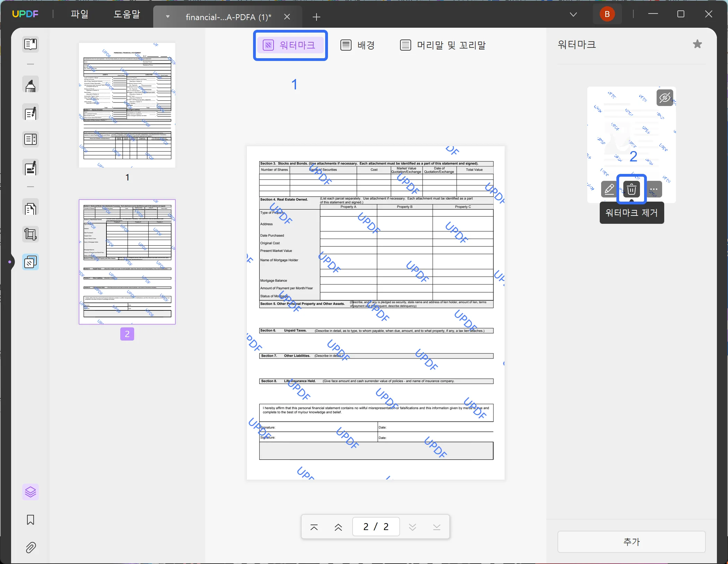Viewport: 728px width, 564px height.
Task: Select the page 1 thumbnail
Action: pos(127,105)
